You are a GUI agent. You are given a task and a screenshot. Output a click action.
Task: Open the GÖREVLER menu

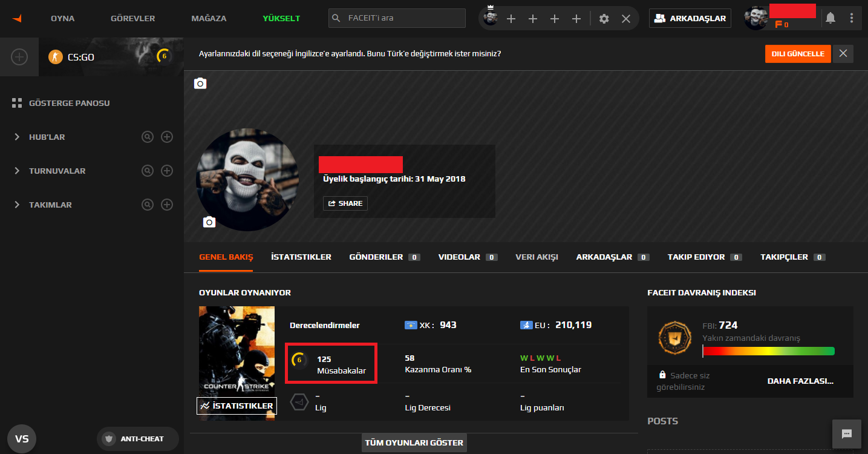[132, 18]
